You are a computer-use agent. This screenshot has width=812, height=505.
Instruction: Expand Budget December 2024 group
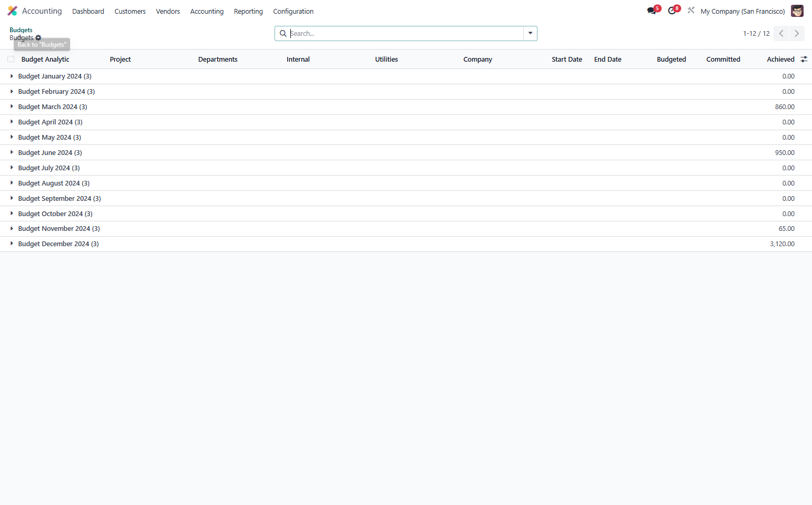(x=58, y=244)
